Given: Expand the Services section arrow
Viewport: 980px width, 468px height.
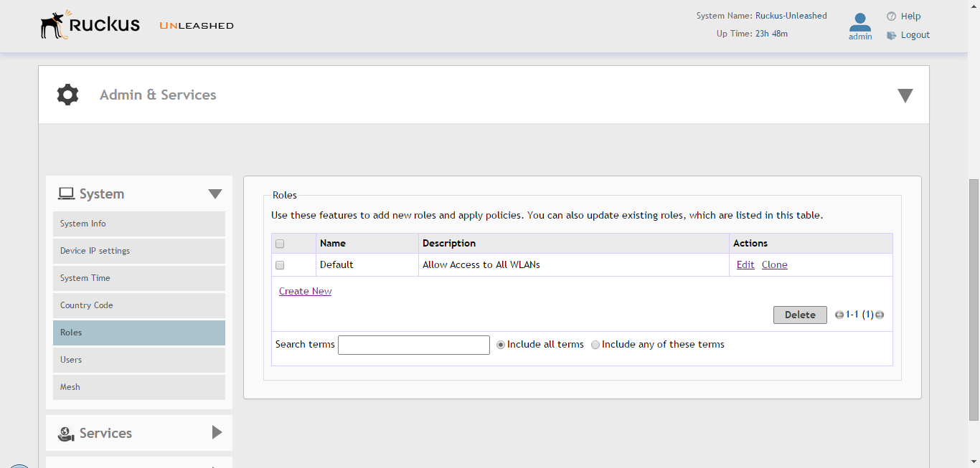Looking at the screenshot, I should tap(217, 433).
